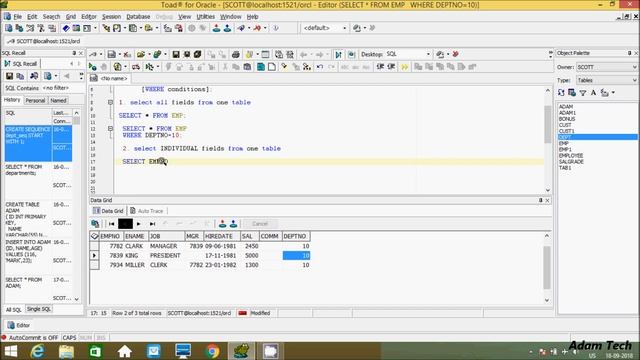640x360 pixels.
Task: Select BONUS table in Object Palette
Action: click(567, 119)
